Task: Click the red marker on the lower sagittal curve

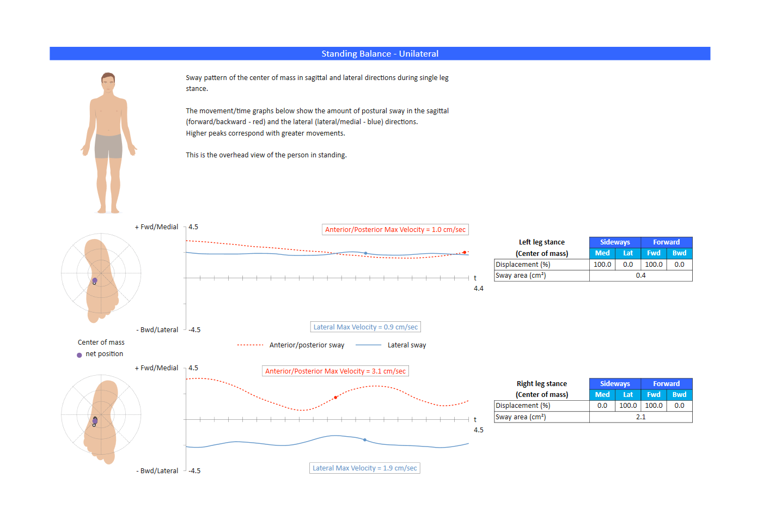Action: tap(335, 397)
